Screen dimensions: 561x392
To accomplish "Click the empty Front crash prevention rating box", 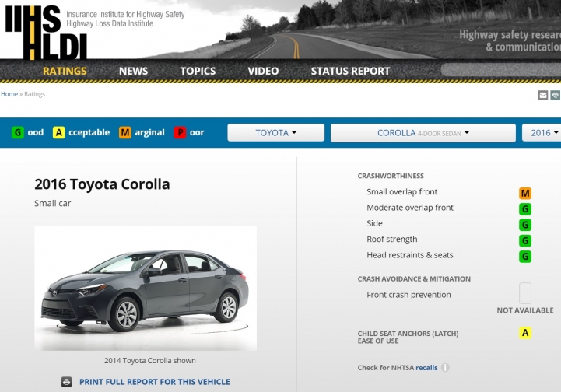I will 525,293.
